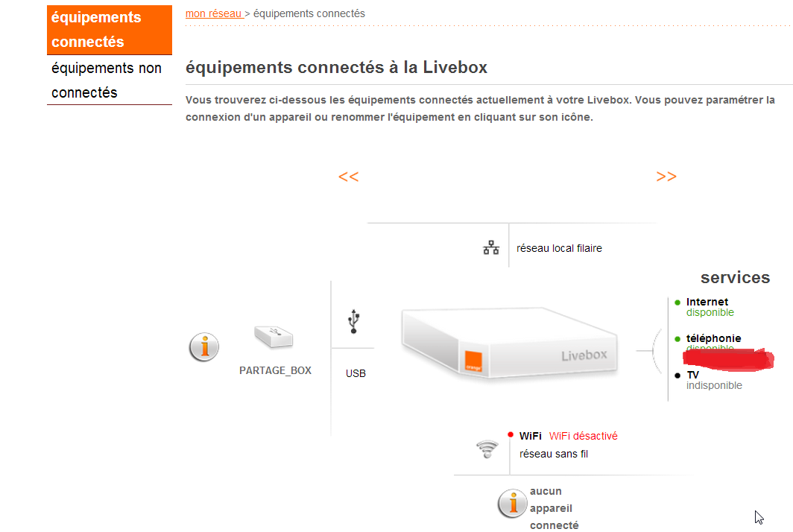Viewport: 793px width, 532px height.
Task: Click the Livebox device image
Action: tap(510, 343)
